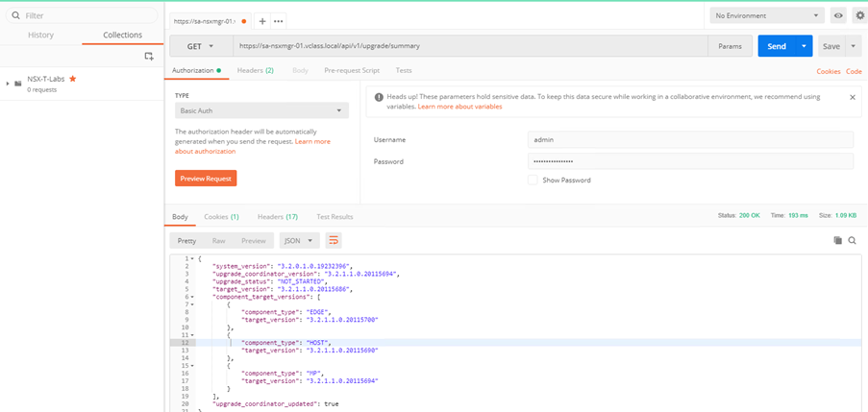Follow the Learn more about variables link

click(460, 107)
